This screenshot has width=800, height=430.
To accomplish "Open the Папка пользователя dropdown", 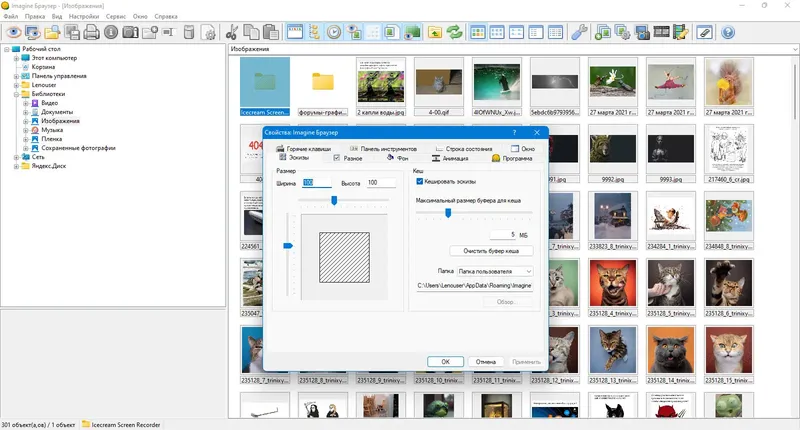I will click(495, 270).
